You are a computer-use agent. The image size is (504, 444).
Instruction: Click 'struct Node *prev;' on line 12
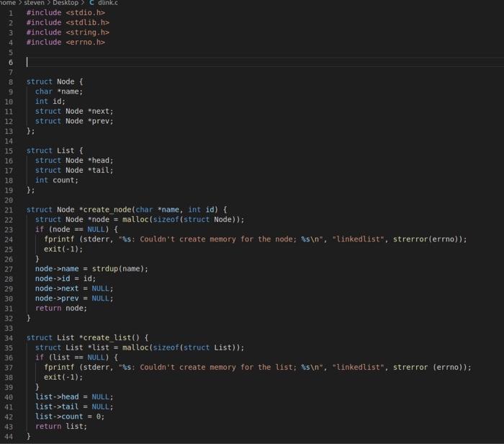coord(74,121)
